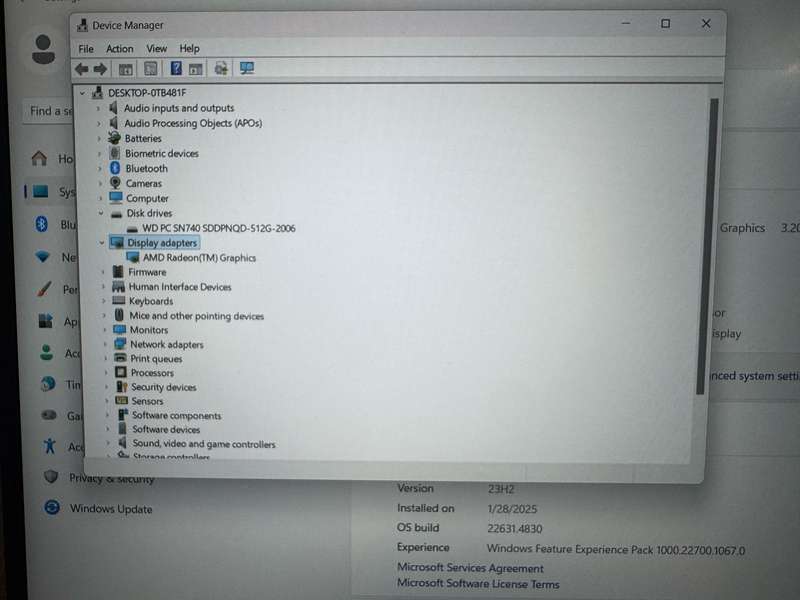Select the Bluetooth category icon in the tree
Screen dimensions: 800x600
tap(115, 168)
